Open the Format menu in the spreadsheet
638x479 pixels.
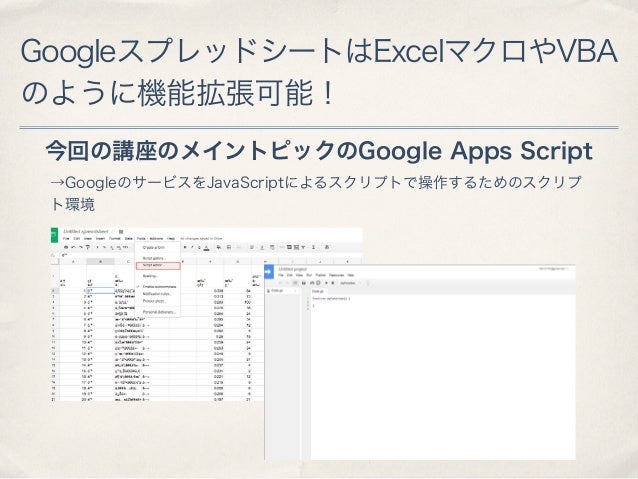click(115, 238)
